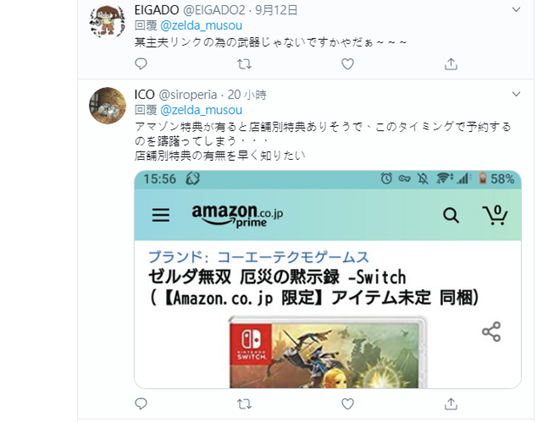Like ICO's tweet with heart icon
The height and width of the screenshot is (422, 554).
click(x=347, y=404)
